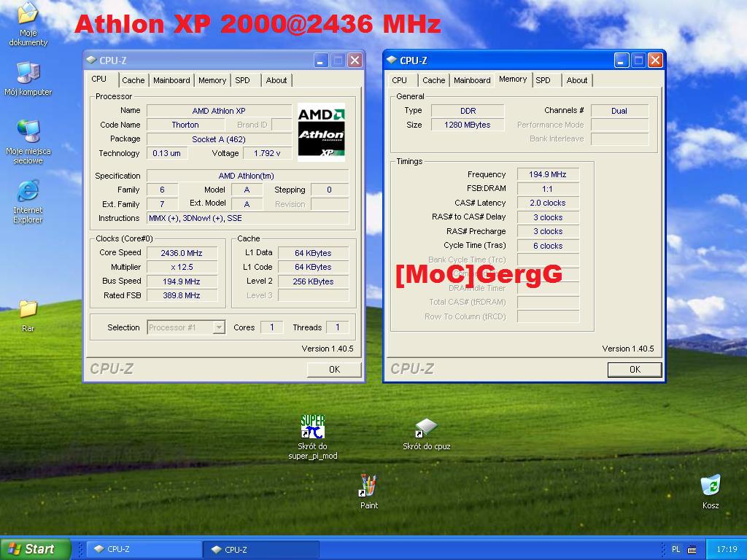Open the Paint shortcut icon

click(368, 492)
